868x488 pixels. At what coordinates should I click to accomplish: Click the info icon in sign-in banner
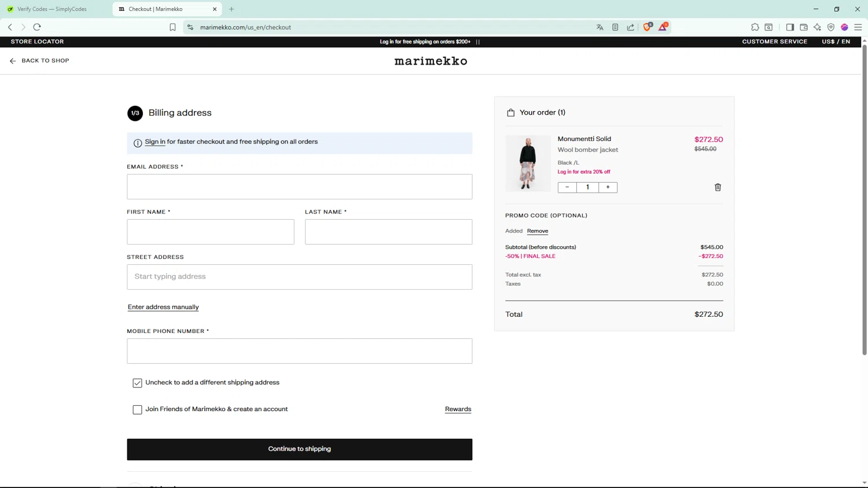138,143
